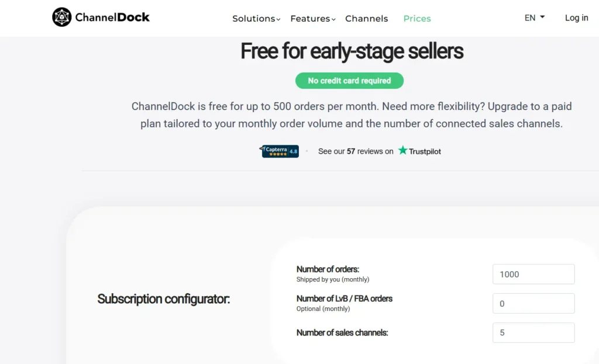Image resolution: width=599 pixels, height=364 pixels.
Task: Click the Trustpilot green star icon
Action: coord(402,150)
